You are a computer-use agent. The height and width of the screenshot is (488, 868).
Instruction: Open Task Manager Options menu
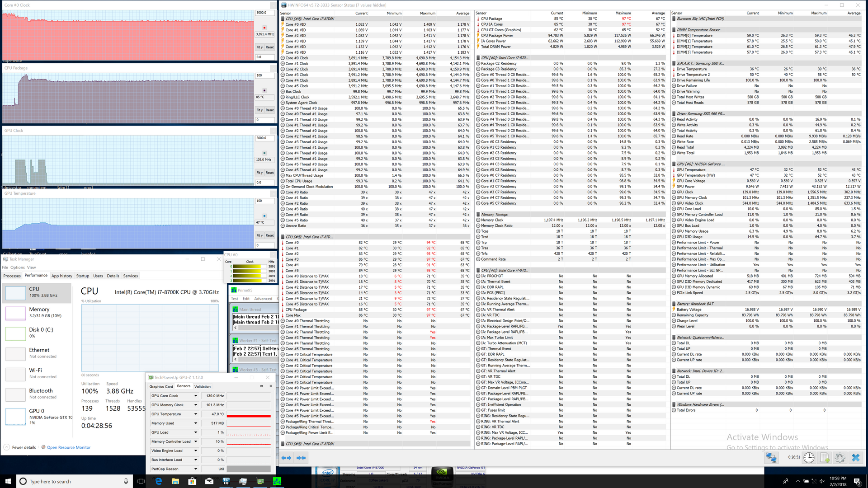pyautogui.click(x=18, y=267)
